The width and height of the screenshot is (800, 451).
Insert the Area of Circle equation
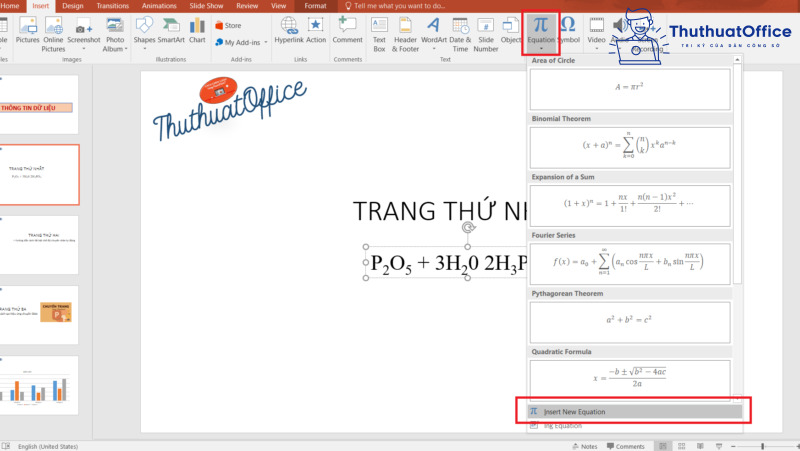point(630,89)
